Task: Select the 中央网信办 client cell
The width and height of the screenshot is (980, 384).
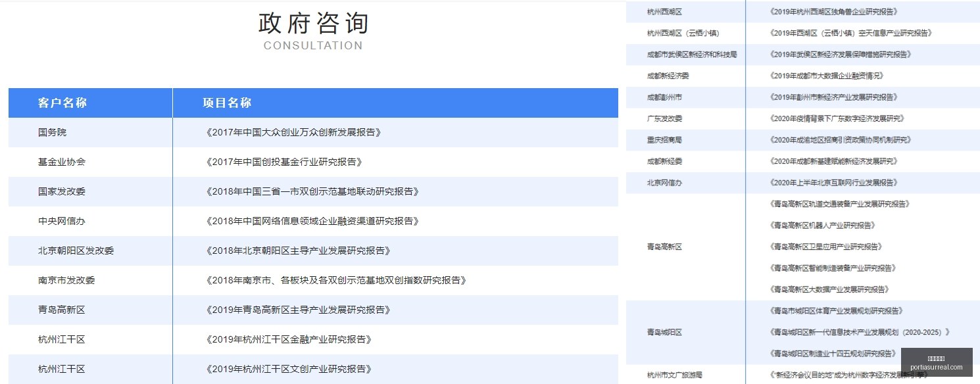Action: [62, 221]
